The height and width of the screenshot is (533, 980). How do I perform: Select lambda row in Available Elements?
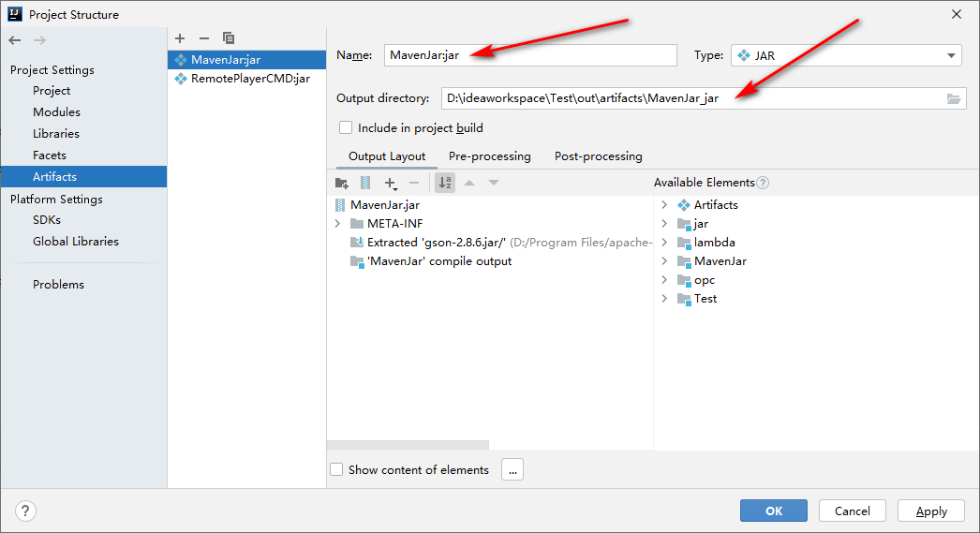tap(706, 243)
